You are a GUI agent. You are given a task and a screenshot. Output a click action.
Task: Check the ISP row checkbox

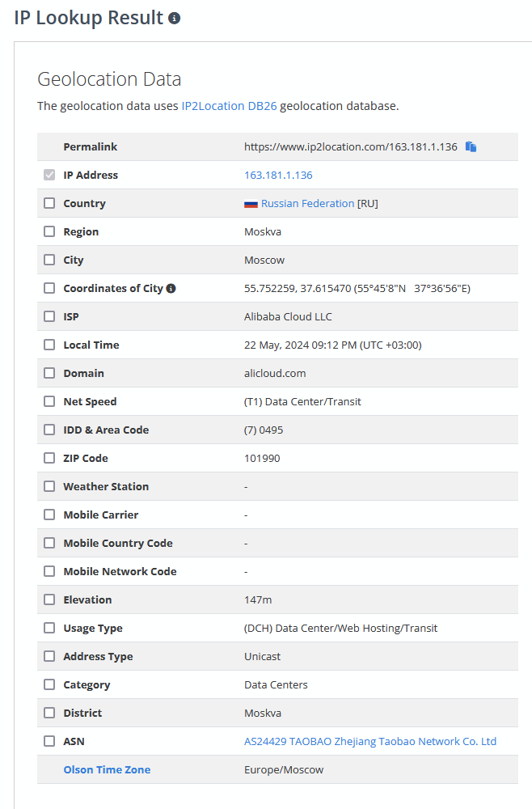[49, 317]
